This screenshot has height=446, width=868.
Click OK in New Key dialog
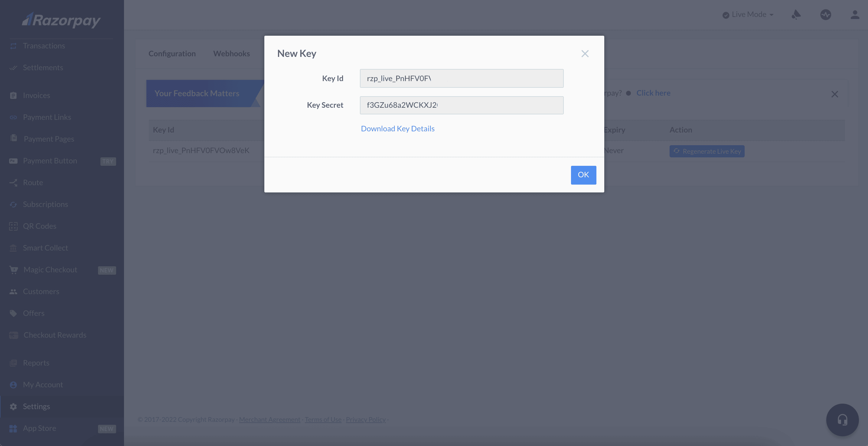pos(583,175)
